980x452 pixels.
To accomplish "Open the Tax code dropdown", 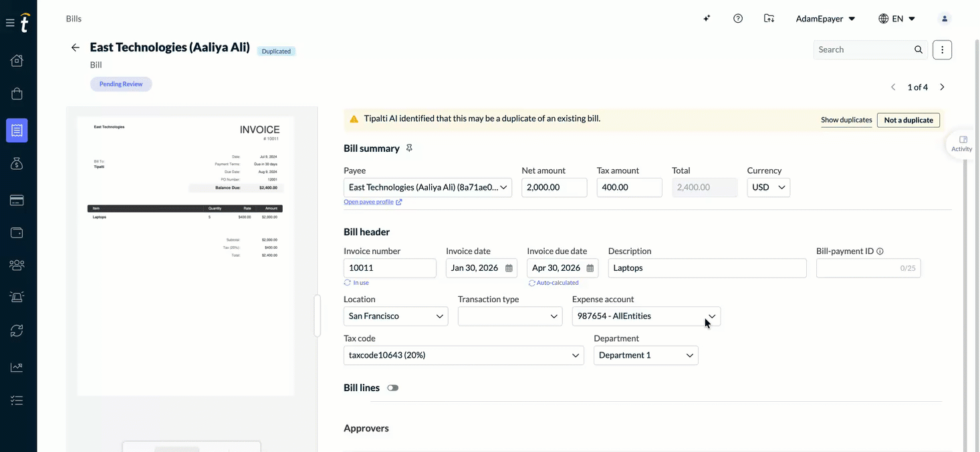I will click(464, 355).
